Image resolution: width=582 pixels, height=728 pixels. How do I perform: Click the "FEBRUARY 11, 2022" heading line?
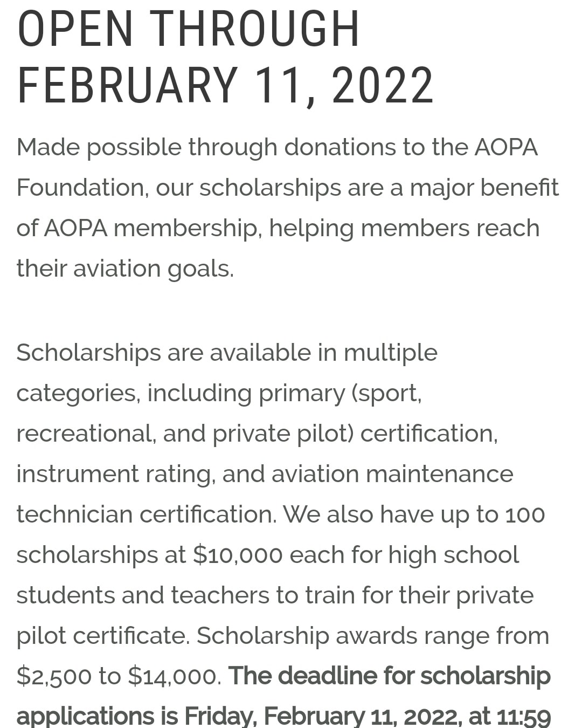[225, 85]
